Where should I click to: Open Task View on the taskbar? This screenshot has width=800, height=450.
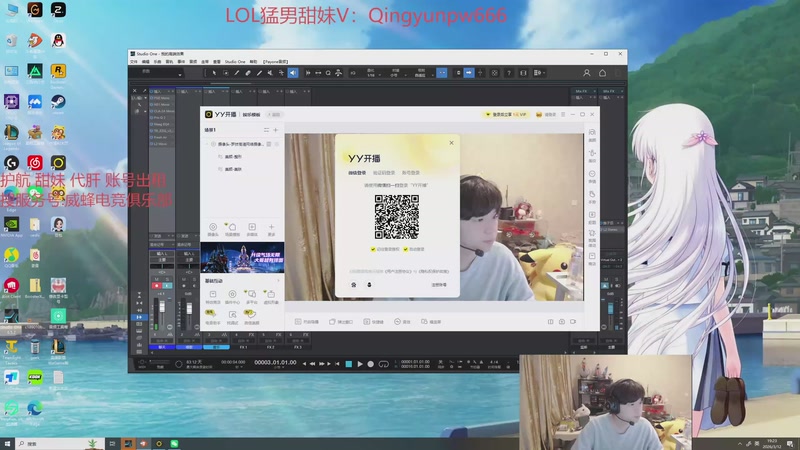tap(112, 444)
